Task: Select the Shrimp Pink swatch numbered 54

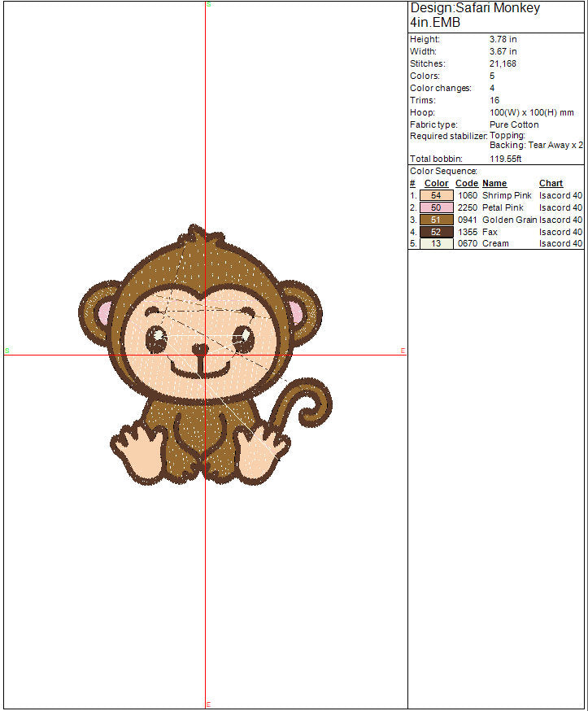Action: coord(436,195)
